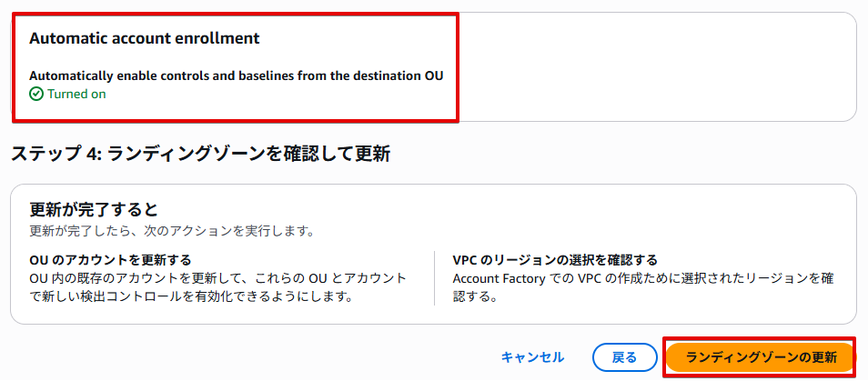868x381 pixels.
Task: Click the orange ランディングゾーンの更新 button
Action: (762, 357)
